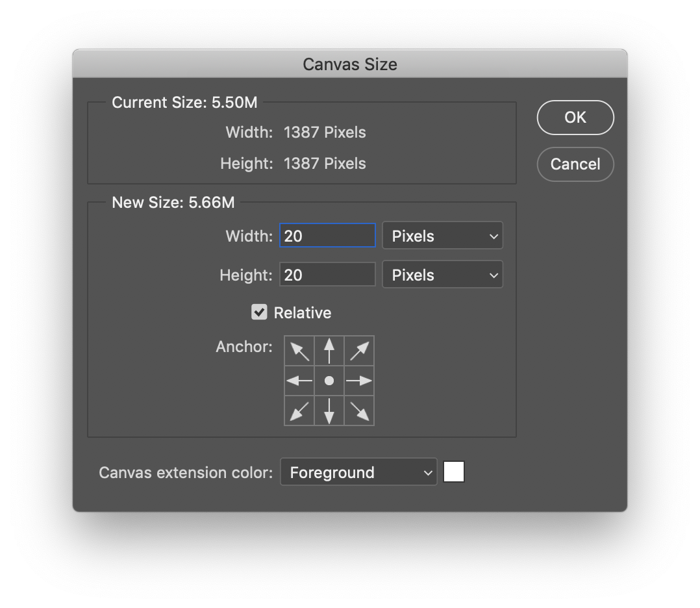Open the Width units dropdown

(x=443, y=235)
